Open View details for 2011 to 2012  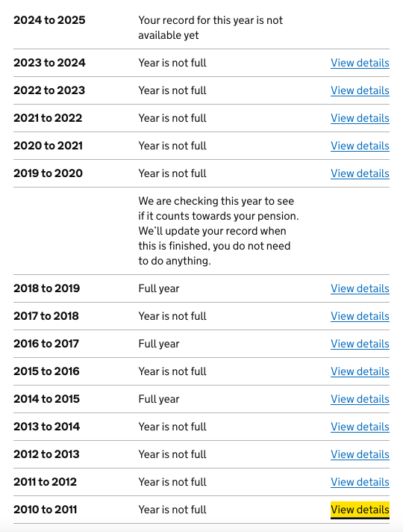pos(360,482)
